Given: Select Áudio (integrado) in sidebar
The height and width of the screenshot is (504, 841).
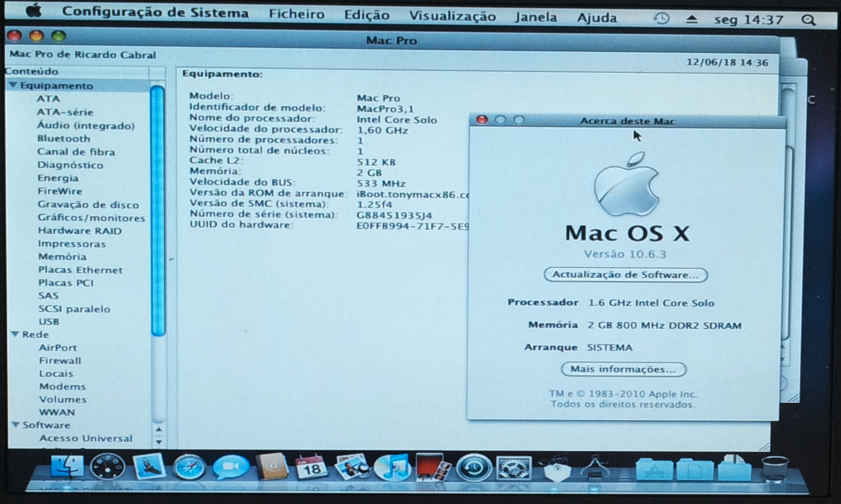Looking at the screenshot, I should click(86, 125).
